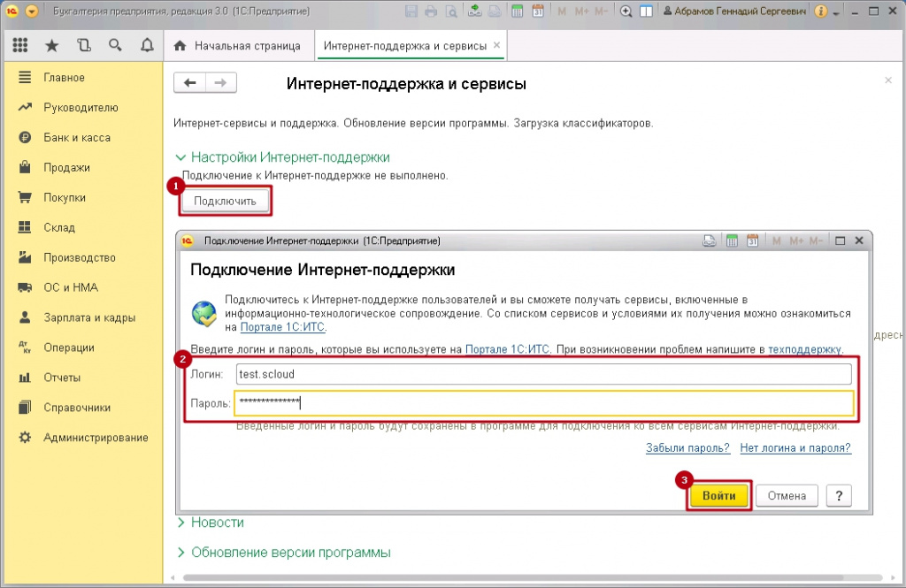Open Руководителю section in sidebar
Viewport: 906px width, 588px height.
tap(81, 108)
